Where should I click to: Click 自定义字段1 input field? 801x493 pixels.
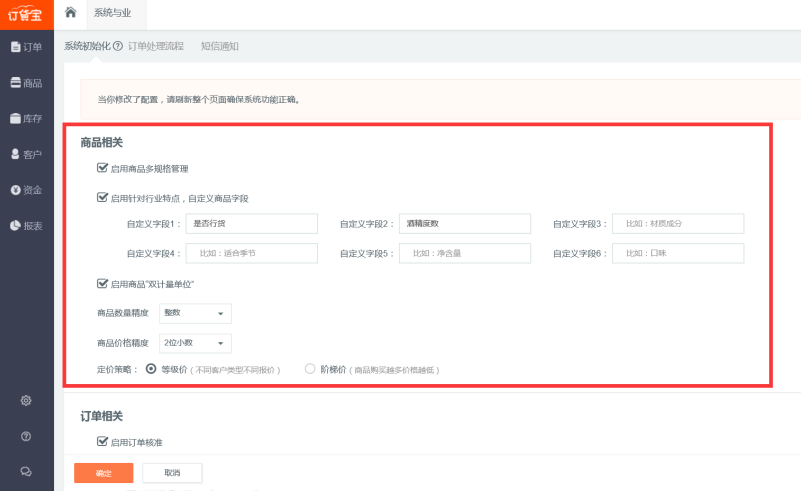[x=252, y=224]
